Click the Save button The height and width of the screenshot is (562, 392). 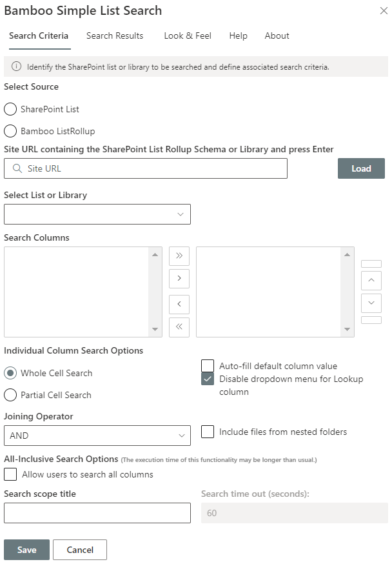pyautogui.click(x=27, y=550)
